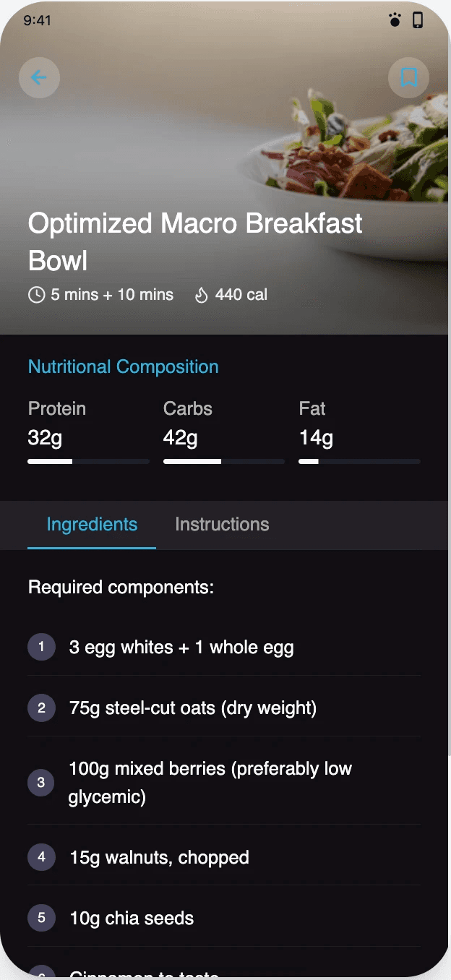The height and width of the screenshot is (980, 451).
Task: Open the Ingredients tab
Action: (x=92, y=525)
